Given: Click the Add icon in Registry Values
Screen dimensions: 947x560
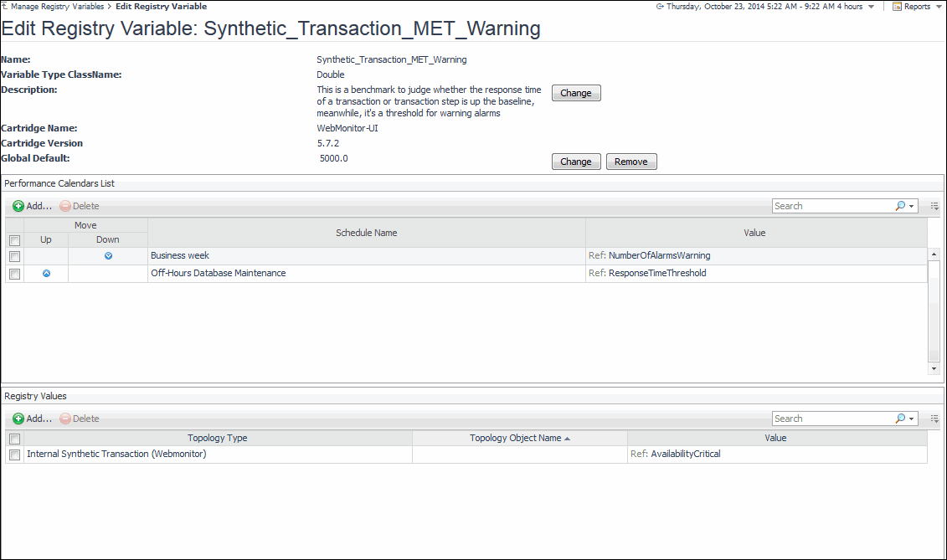Looking at the screenshot, I should [18, 419].
